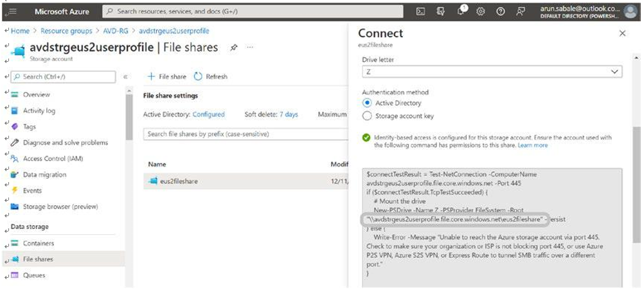The width and height of the screenshot is (644, 292).
Task: Select Storage account key authentication method
Action: point(367,116)
